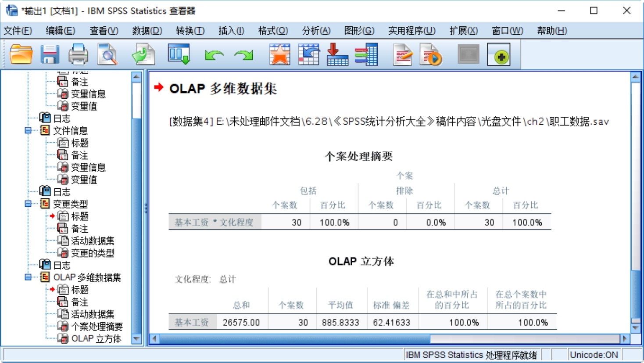Click the Go to Case grid icon
644x363 pixels.
(309, 55)
